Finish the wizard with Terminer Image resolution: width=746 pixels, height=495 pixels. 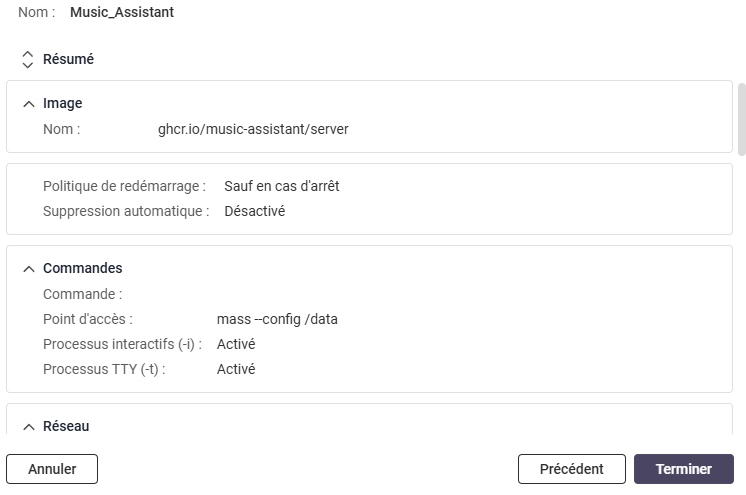coord(683,469)
